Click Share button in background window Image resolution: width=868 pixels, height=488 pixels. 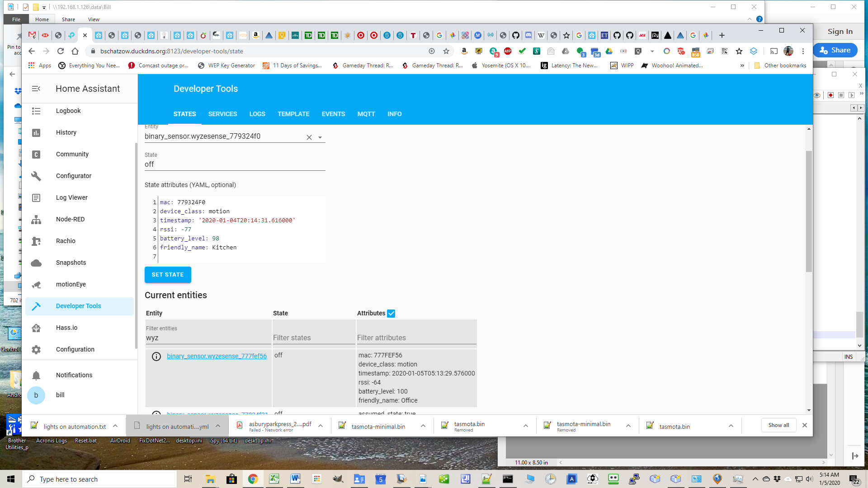pos(835,50)
